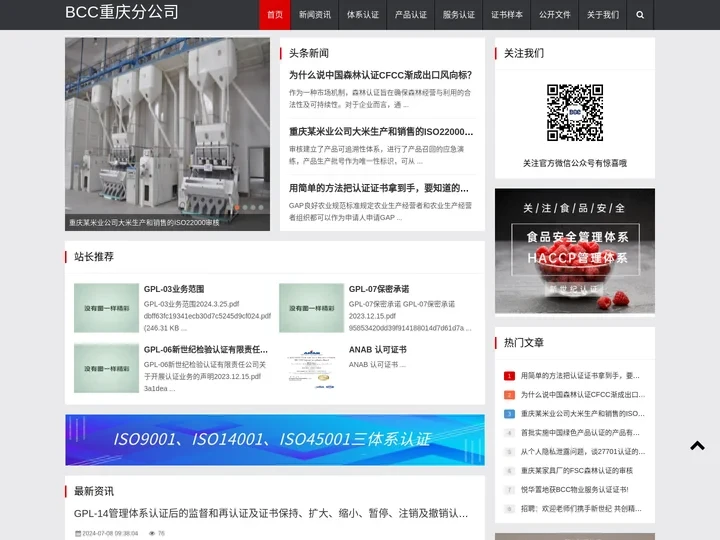This screenshot has height=540, width=720.
Task: Select the third carousel dot
Action: pos(253,208)
